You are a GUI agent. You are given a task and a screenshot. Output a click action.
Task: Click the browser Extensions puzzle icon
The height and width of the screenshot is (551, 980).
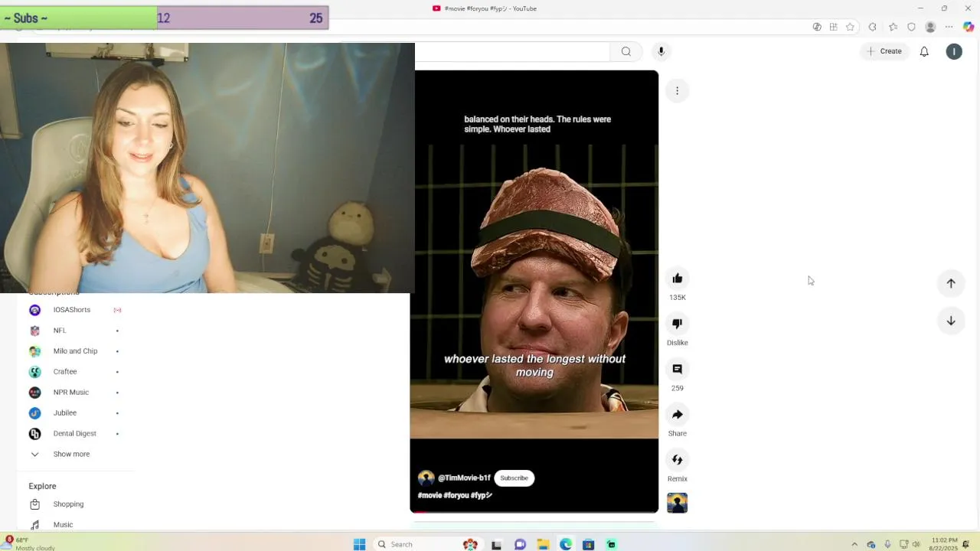pyautogui.click(x=873, y=27)
